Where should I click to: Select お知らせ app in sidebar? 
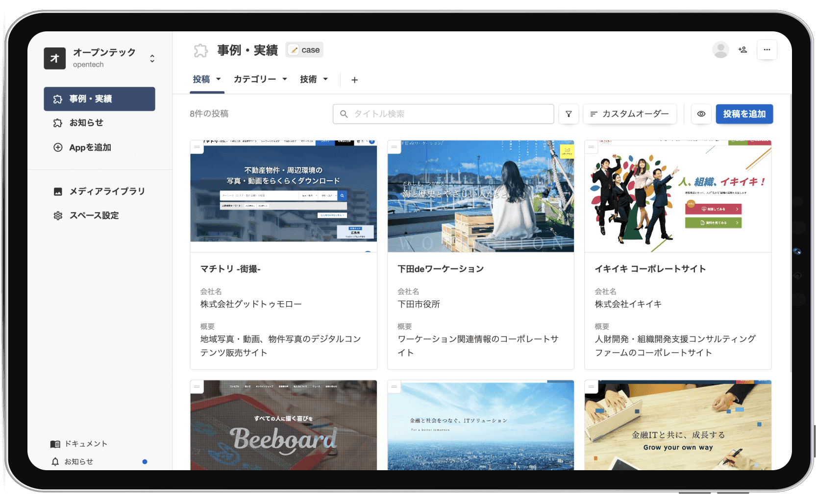tap(86, 123)
